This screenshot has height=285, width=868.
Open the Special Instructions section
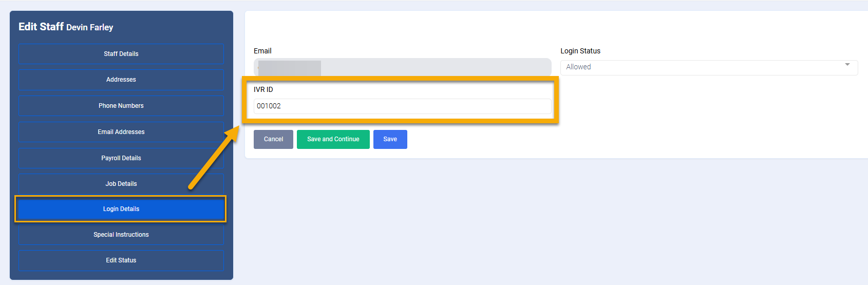pyautogui.click(x=121, y=235)
